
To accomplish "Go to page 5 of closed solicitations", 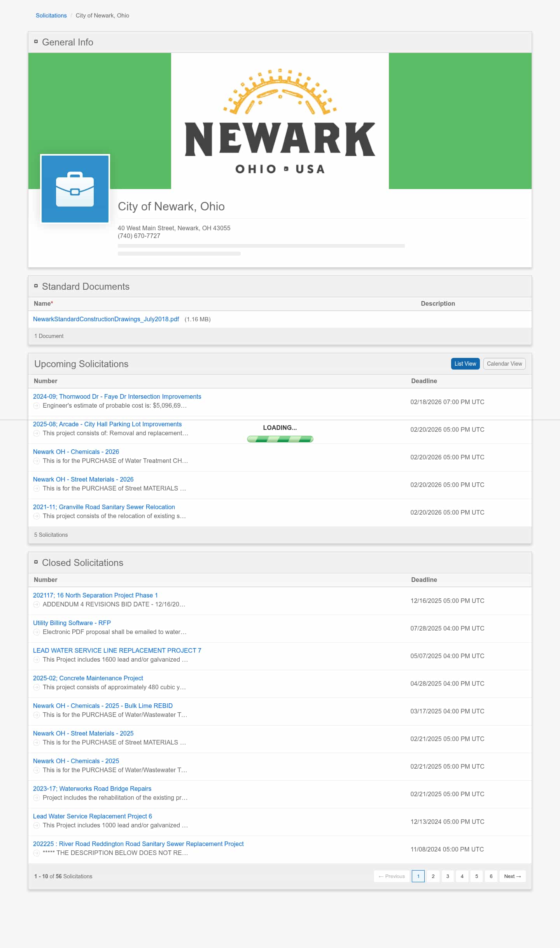I will tap(476, 876).
